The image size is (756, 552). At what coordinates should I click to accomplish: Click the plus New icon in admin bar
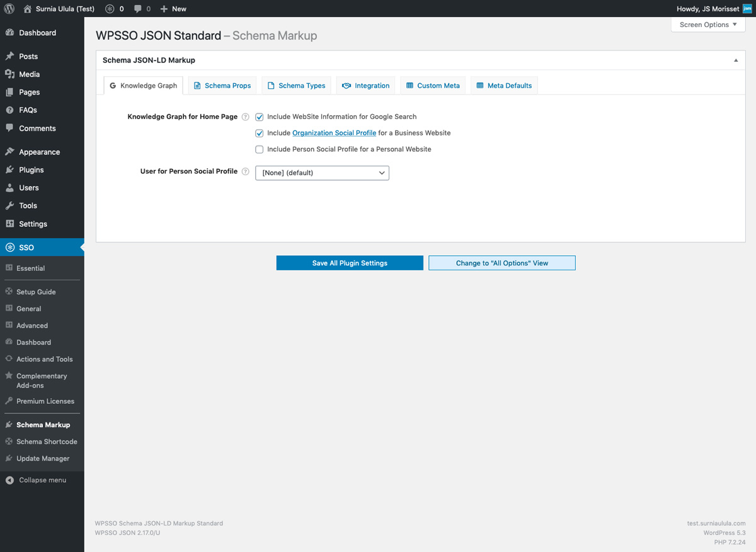pyautogui.click(x=164, y=9)
